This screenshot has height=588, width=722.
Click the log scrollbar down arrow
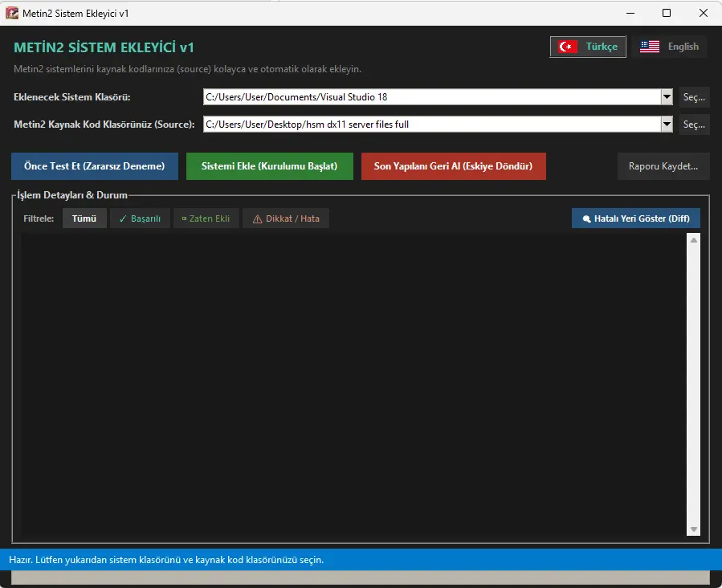click(694, 529)
